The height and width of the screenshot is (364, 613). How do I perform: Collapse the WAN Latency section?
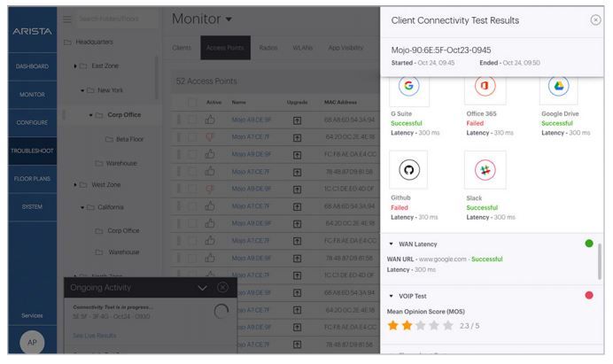pyautogui.click(x=391, y=244)
